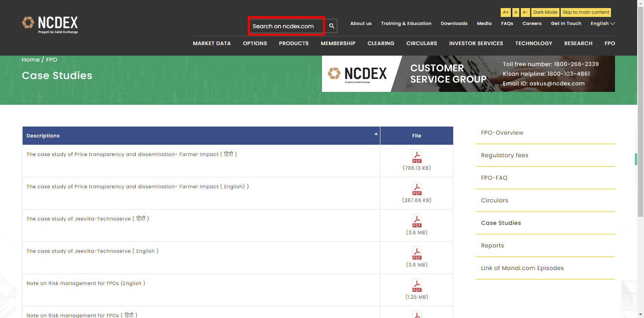Click the NCDEX logo in header

50,25
